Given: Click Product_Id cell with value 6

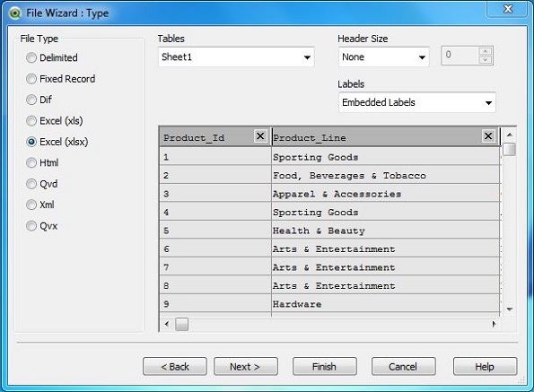Looking at the screenshot, I should click(215, 248).
